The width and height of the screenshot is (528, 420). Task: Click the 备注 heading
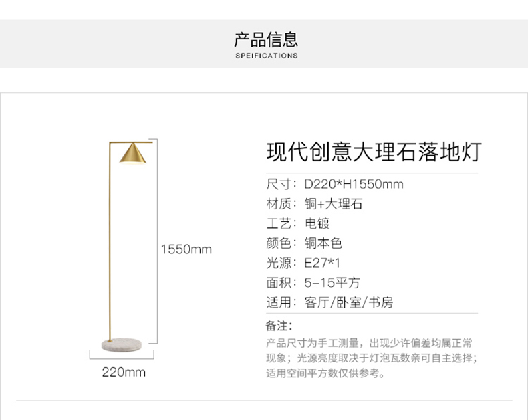point(279,326)
